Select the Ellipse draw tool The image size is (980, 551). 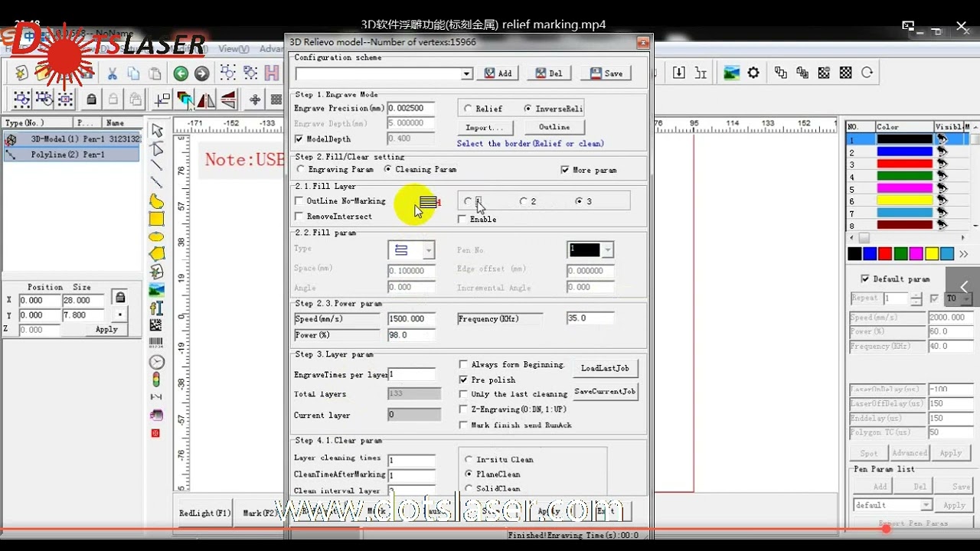click(157, 236)
